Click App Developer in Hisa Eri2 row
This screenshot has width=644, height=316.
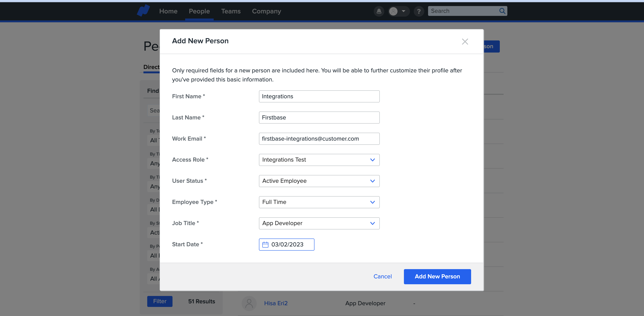coord(365,304)
